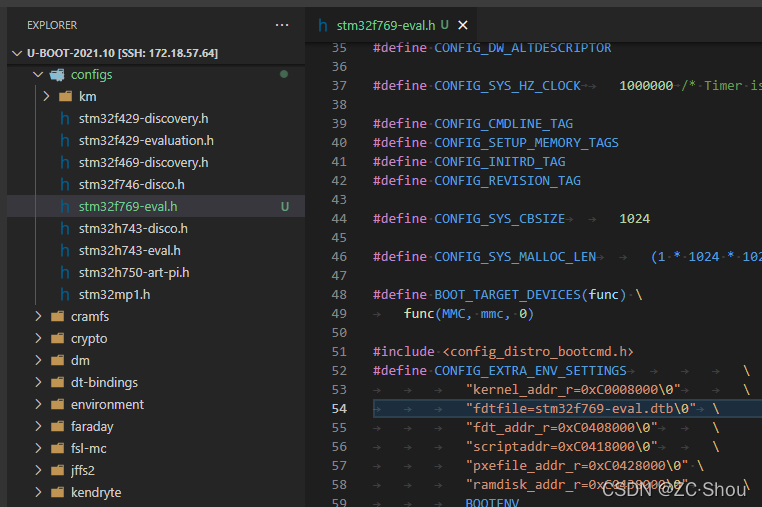The image size is (762, 507).
Task: Click the km folder icon
Action: 65,96
